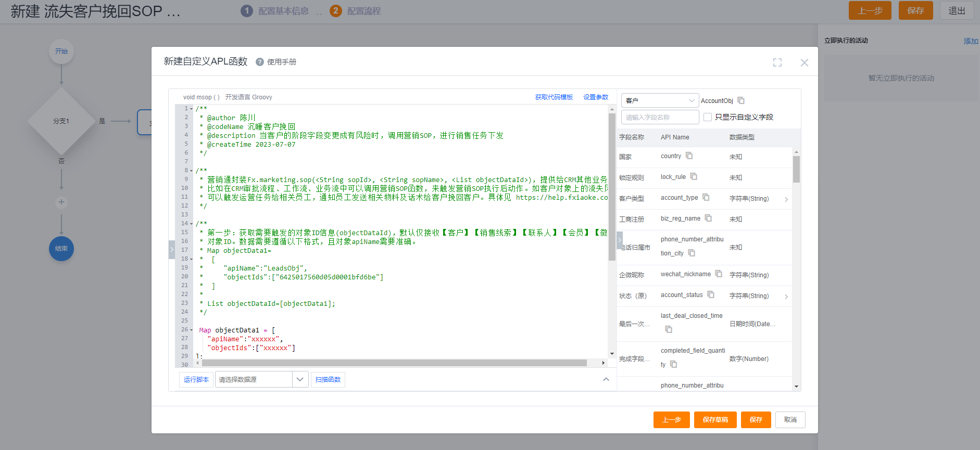Screen dimensions: 980x450
Task: Click the plus add-node icon in flow
Action: [61, 202]
